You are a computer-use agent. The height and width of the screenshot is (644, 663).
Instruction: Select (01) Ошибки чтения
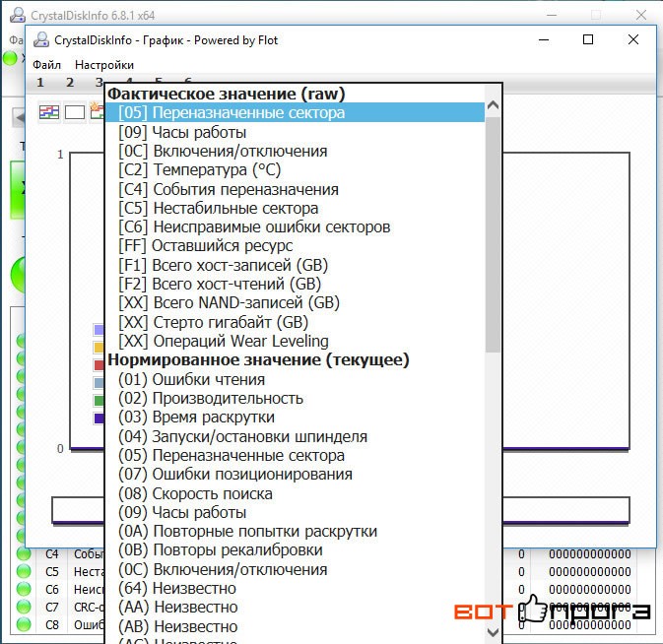coord(295,379)
